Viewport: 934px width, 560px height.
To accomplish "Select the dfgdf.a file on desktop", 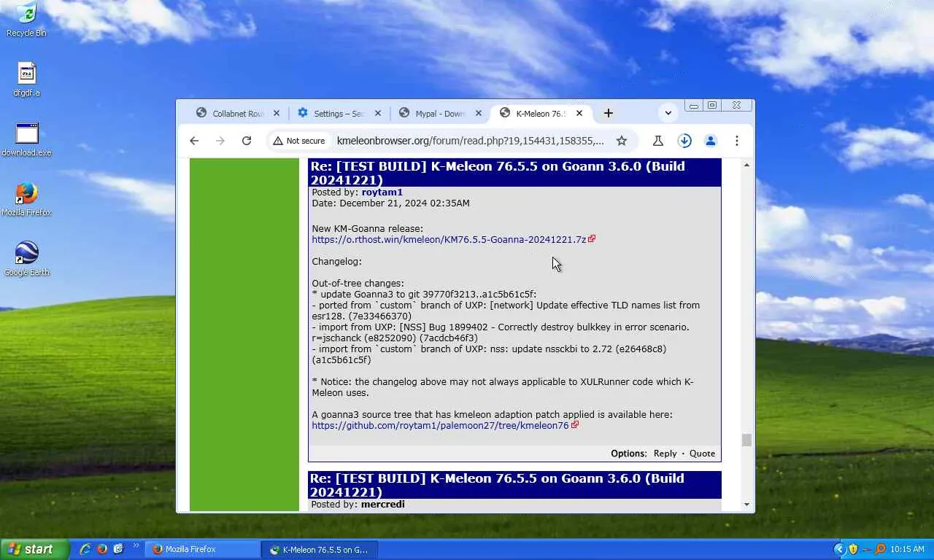I will (26, 79).
